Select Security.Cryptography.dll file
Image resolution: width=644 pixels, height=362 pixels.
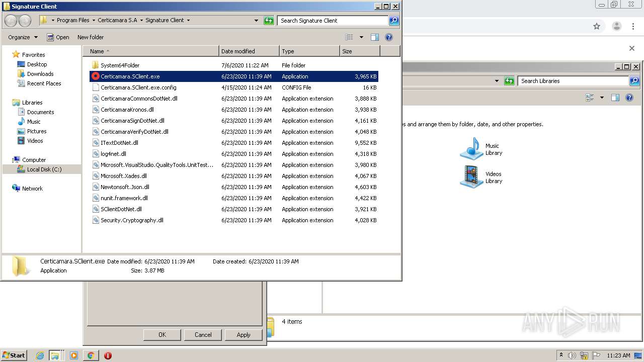[132, 220]
